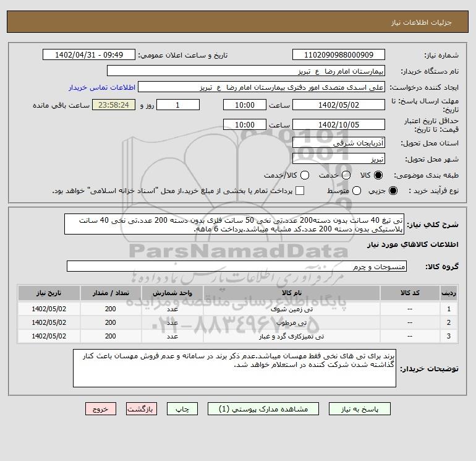The image size is (476, 461).
Task: Click the announcement date field 1402/04/31 - 09:49
Action: point(89,54)
